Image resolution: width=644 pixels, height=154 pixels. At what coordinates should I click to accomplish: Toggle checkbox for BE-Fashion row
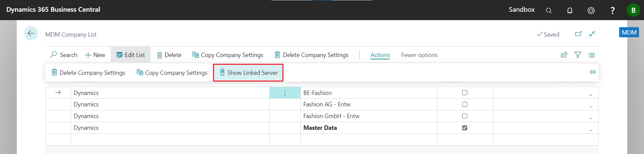coord(465,93)
